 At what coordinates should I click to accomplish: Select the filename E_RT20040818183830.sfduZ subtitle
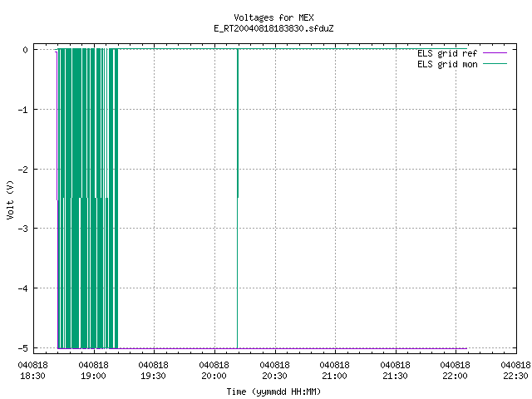[x=273, y=28]
